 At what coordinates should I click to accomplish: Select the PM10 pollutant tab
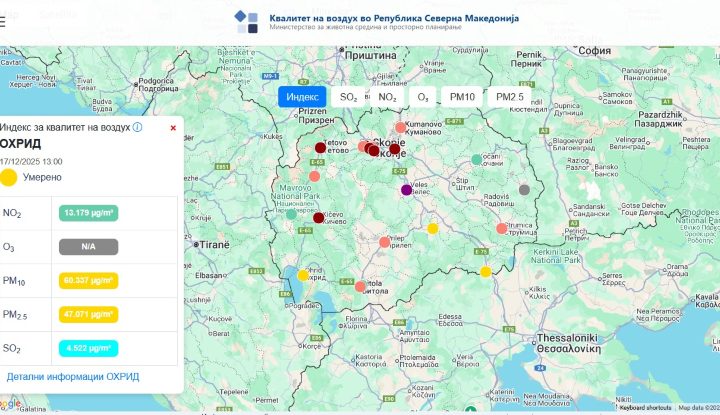coord(462,97)
